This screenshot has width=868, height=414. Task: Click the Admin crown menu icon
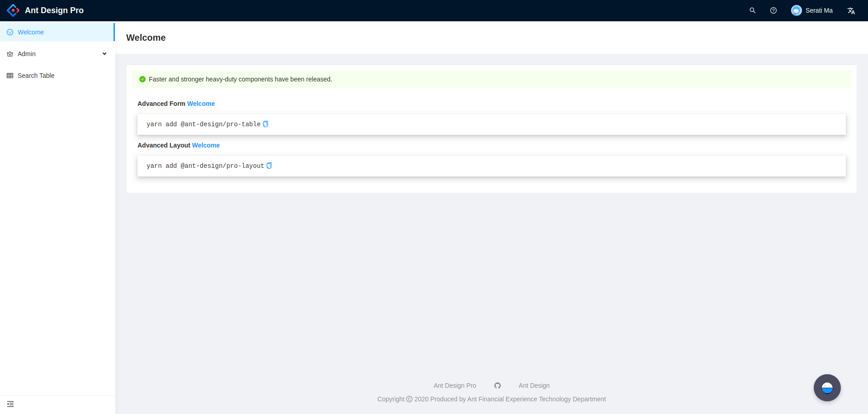coord(10,54)
